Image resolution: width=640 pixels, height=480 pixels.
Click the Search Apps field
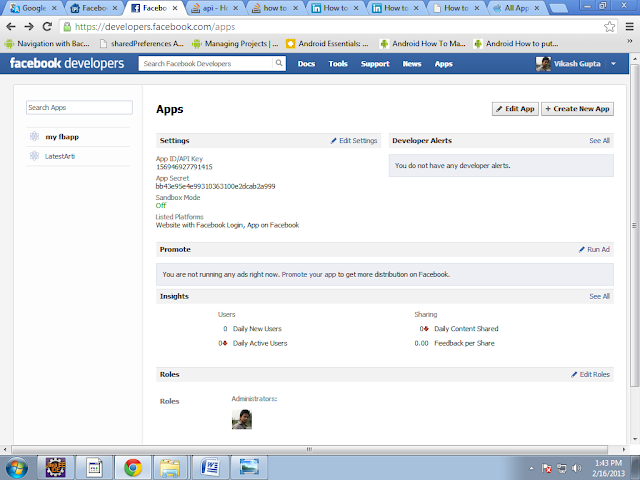tap(79, 108)
